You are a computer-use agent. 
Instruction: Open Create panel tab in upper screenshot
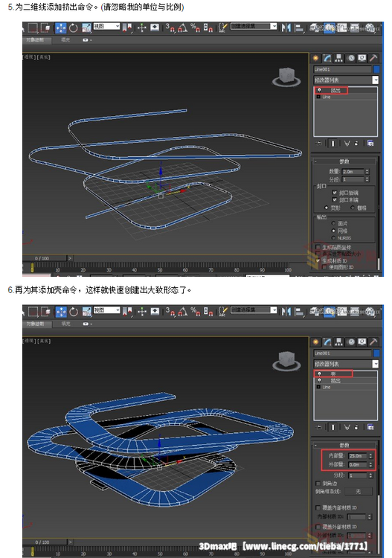[x=315, y=58]
